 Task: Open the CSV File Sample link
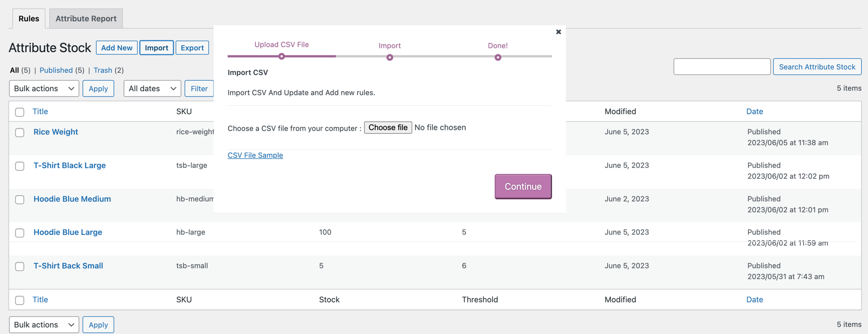point(255,155)
